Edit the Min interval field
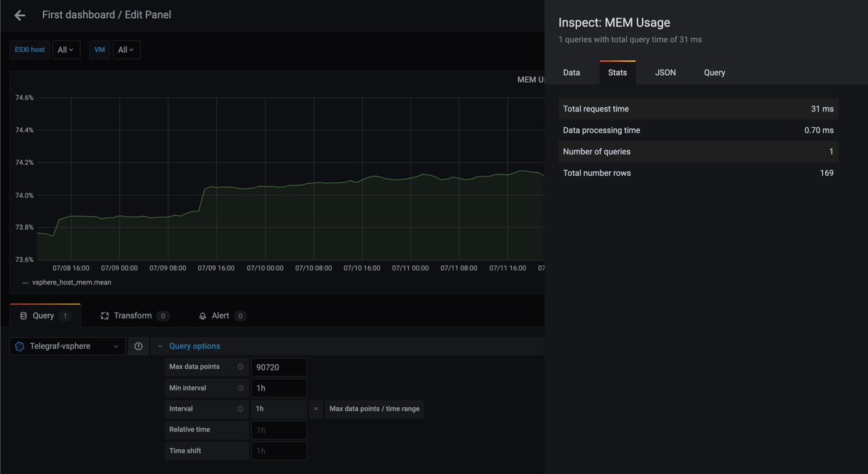Viewport: 868px width, 474px height. click(x=279, y=388)
